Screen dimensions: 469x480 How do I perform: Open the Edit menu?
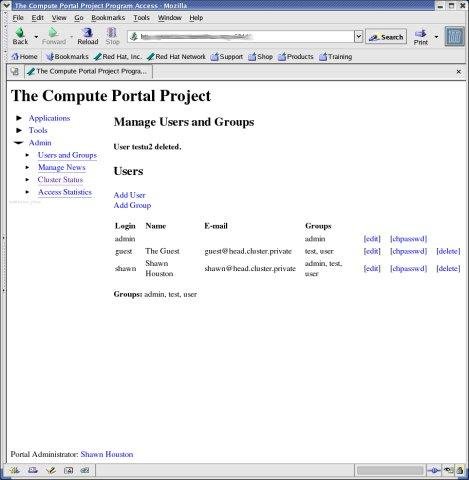[38, 18]
